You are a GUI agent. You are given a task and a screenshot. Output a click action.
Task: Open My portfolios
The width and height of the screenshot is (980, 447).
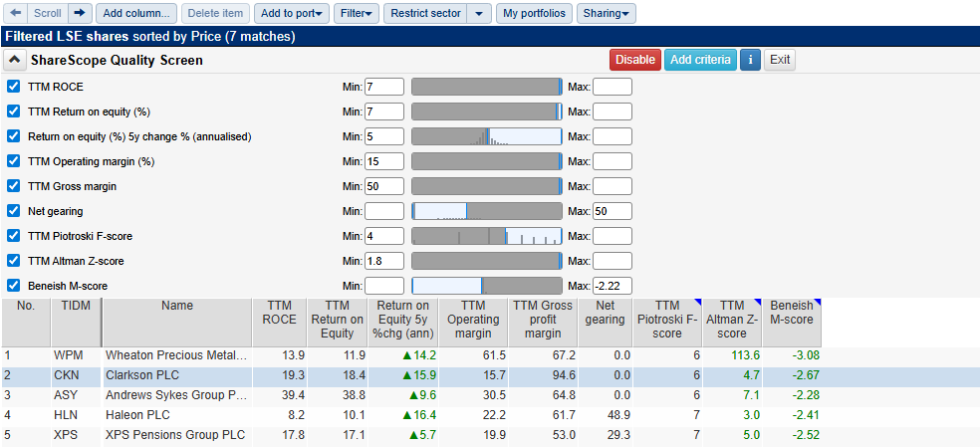tap(534, 13)
